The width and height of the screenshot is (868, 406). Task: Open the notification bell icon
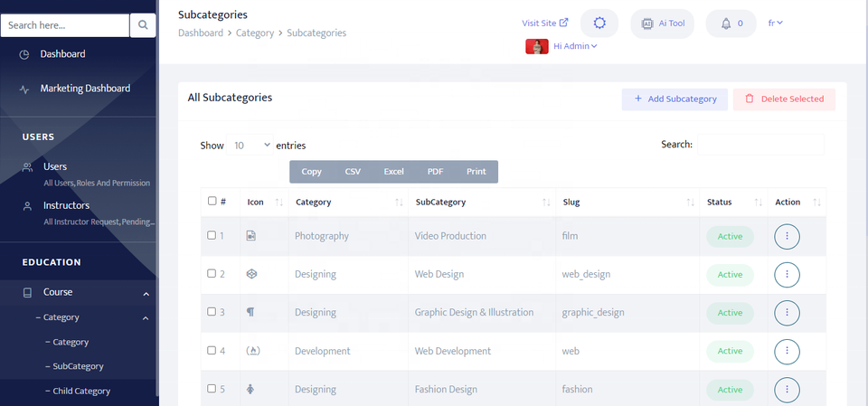(x=726, y=24)
